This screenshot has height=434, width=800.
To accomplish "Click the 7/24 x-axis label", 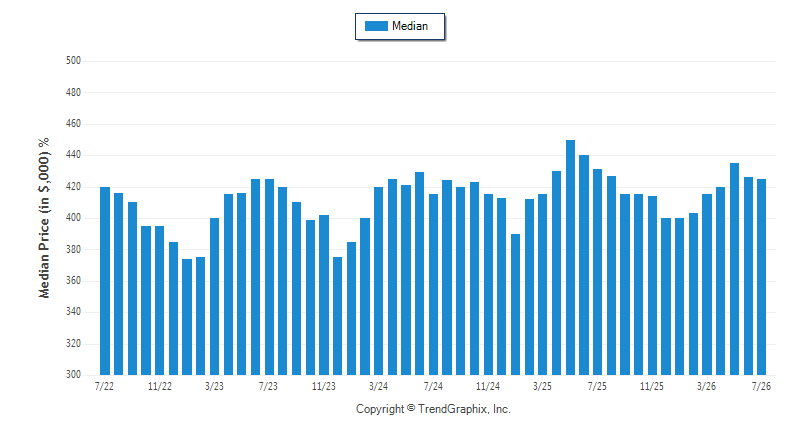I will click(433, 386).
